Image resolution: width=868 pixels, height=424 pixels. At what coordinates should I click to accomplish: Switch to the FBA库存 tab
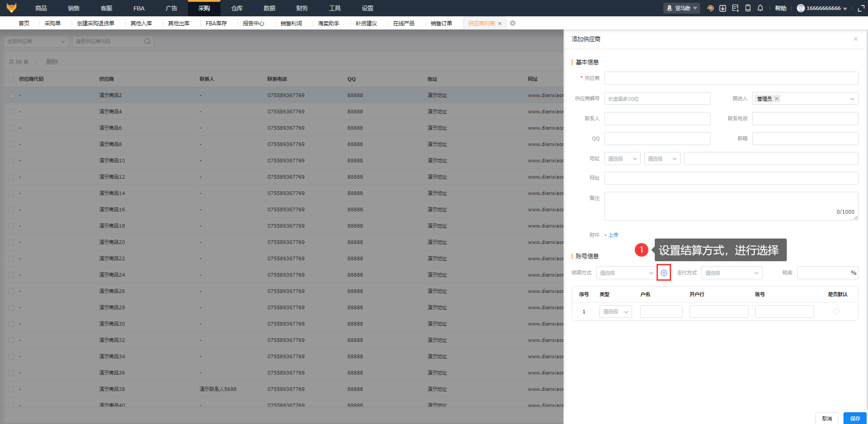click(x=216, y=23)
